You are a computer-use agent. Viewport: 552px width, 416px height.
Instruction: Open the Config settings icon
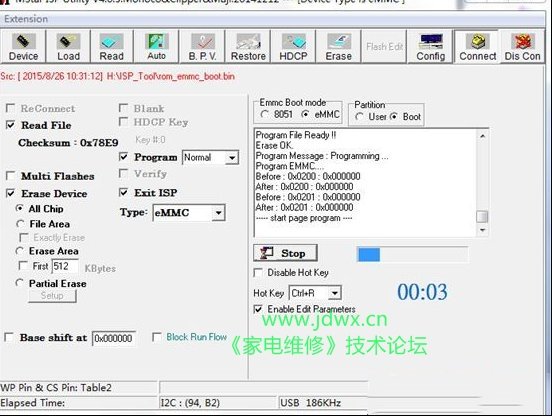pyautogui.click(x=430, y=46)
